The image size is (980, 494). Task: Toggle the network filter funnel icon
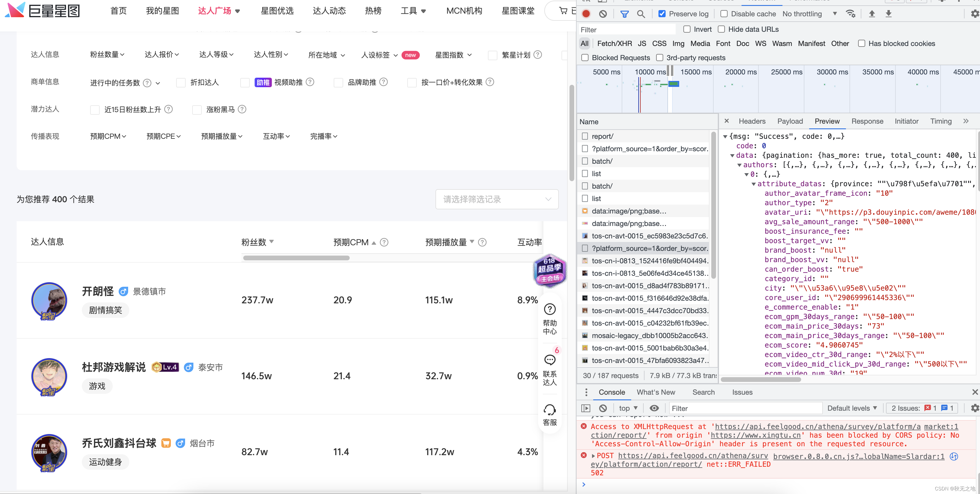pyautogui.click(x=624, y=14)
